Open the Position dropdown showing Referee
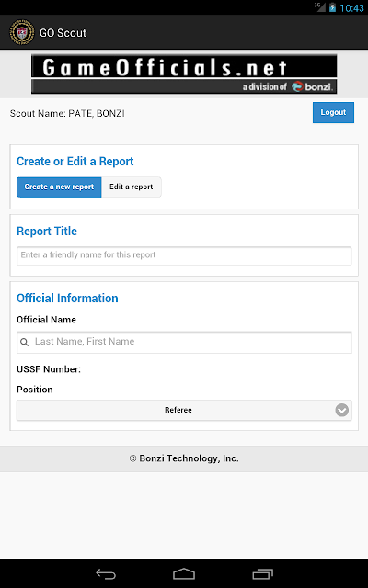368x588 pixels. [184, 410]
